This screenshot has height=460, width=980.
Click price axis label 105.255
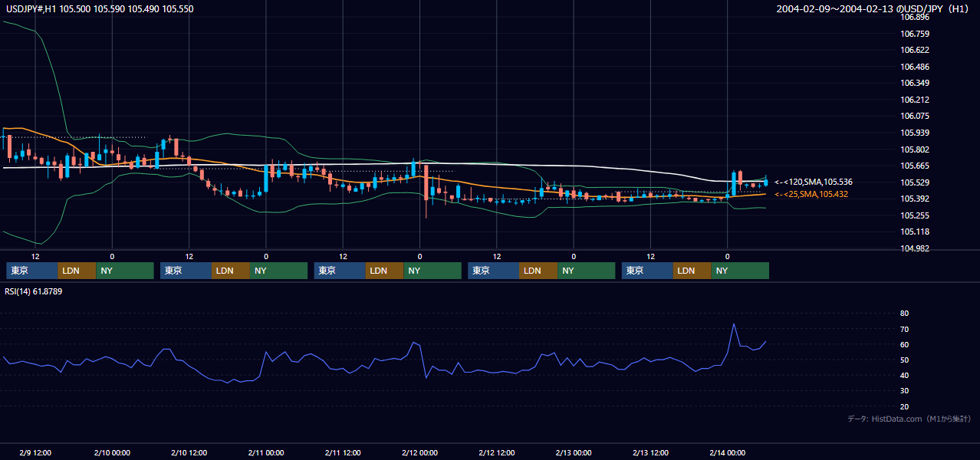point(914,215)
